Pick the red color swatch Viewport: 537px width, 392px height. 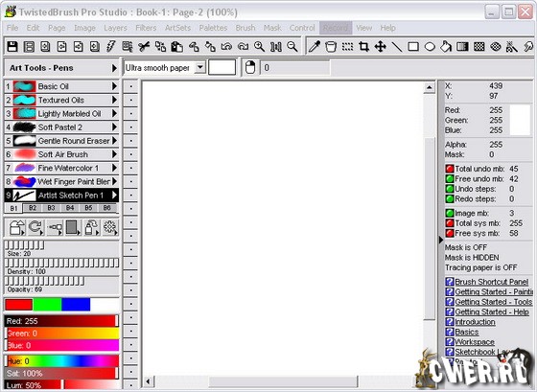point(19,305)
